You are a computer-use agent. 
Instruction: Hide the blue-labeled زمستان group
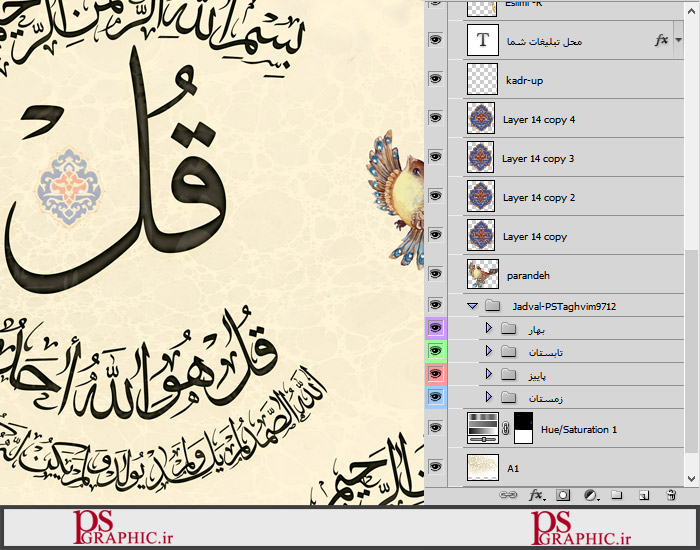(435, 397)
